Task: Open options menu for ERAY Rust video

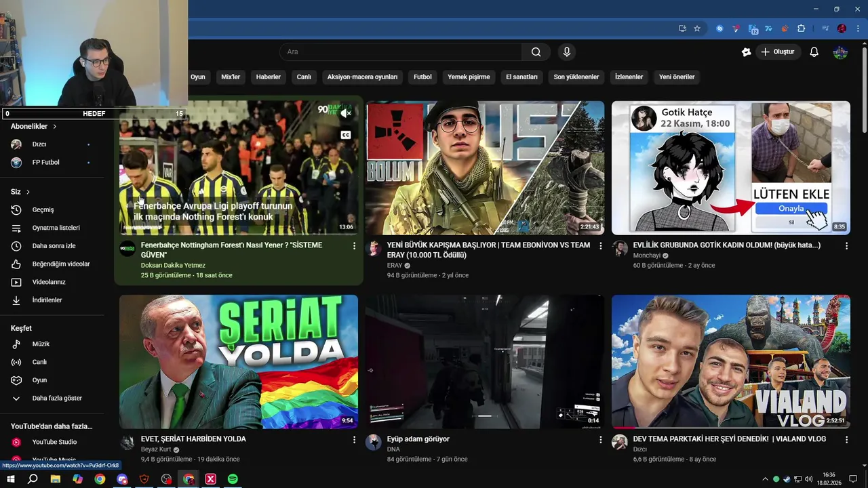Action: coord(600,246)
